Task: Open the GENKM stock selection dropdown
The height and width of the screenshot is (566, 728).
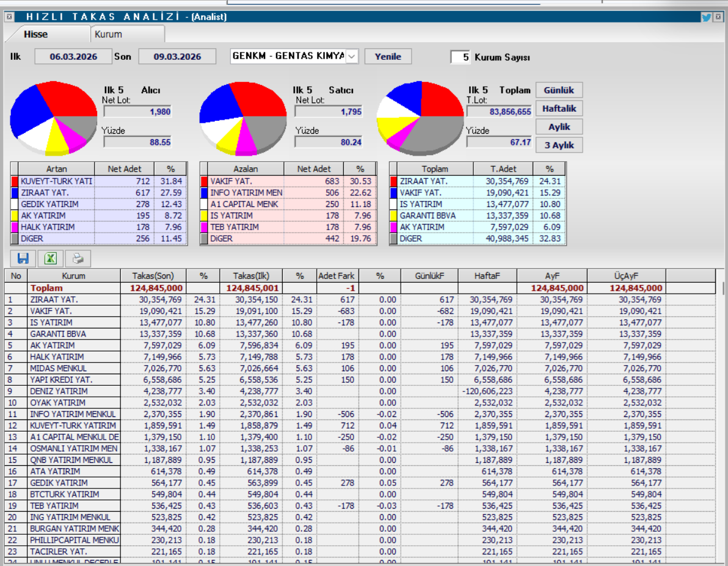Action: coord(352,57)
